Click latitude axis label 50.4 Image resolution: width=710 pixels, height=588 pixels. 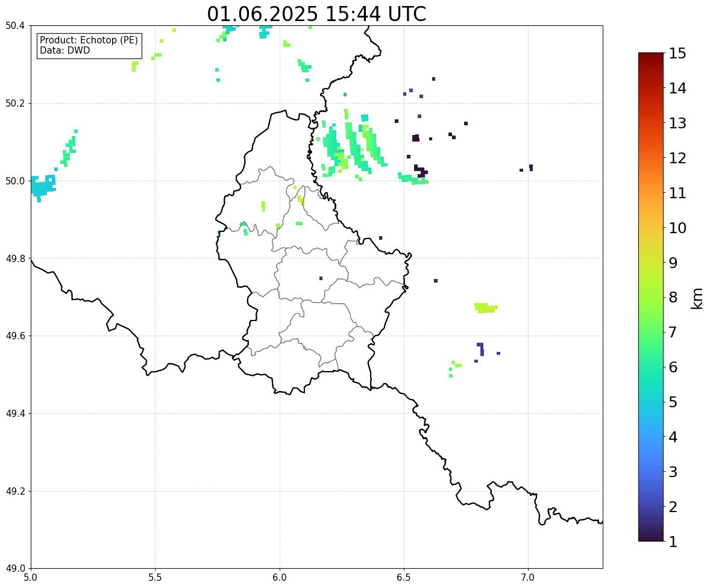(x=15, y=26)
